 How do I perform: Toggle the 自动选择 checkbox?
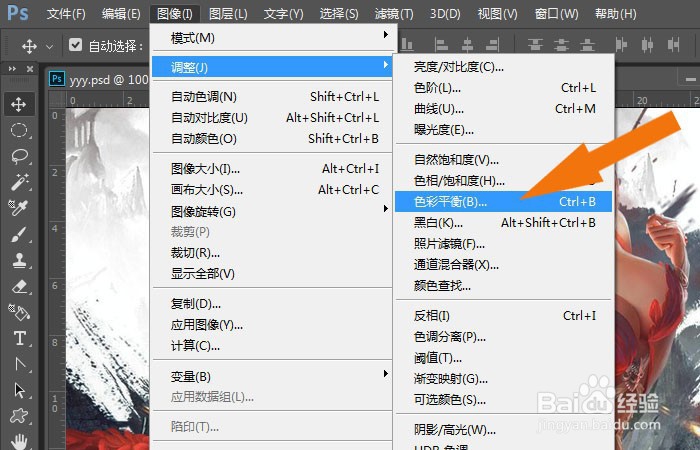tap(75, 45)
